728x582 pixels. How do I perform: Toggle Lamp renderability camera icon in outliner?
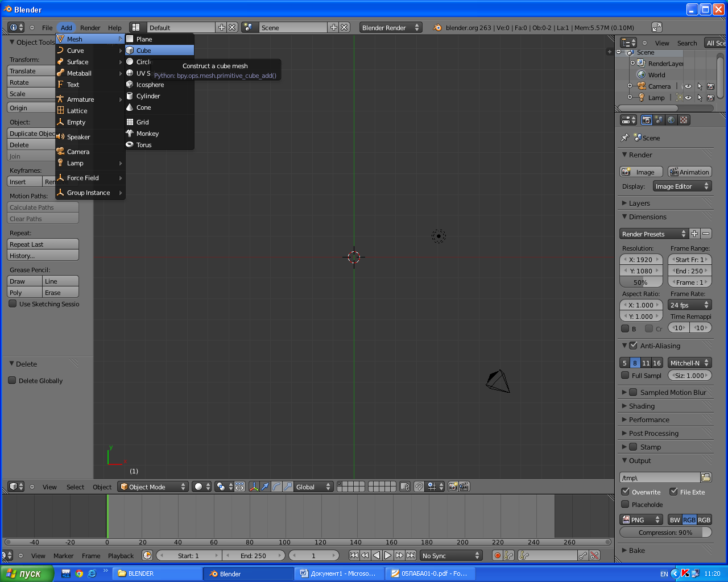[710, 98]
